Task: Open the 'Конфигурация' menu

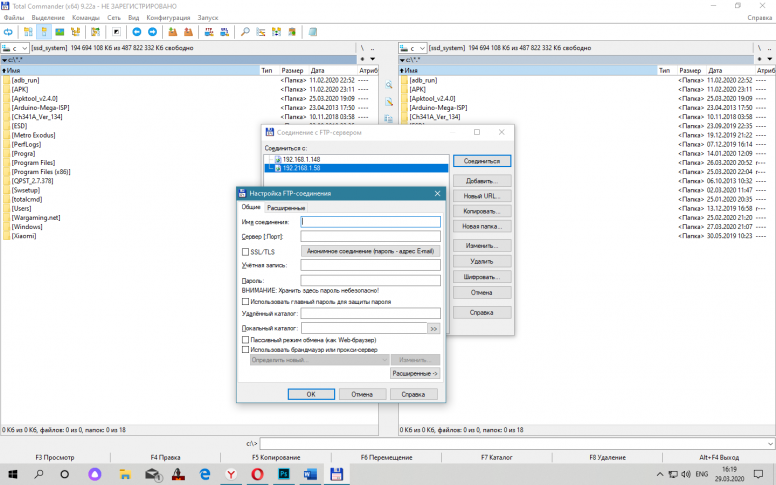Action: (x=168, y=17)
